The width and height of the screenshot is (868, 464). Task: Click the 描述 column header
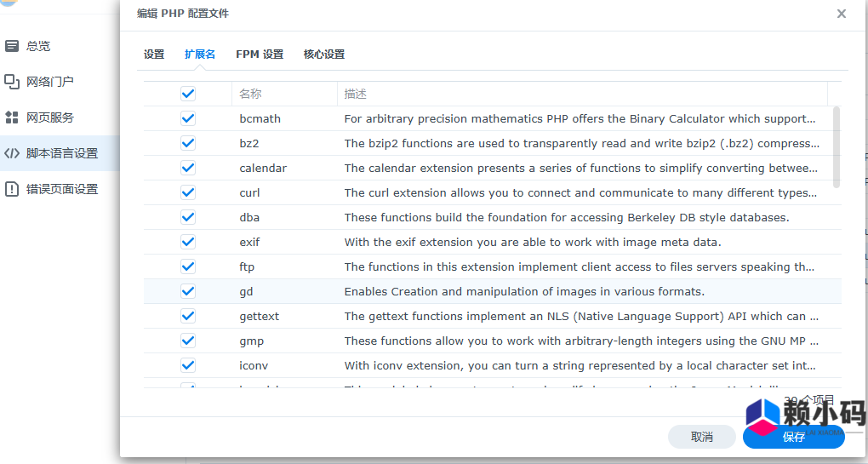(582, 94)
